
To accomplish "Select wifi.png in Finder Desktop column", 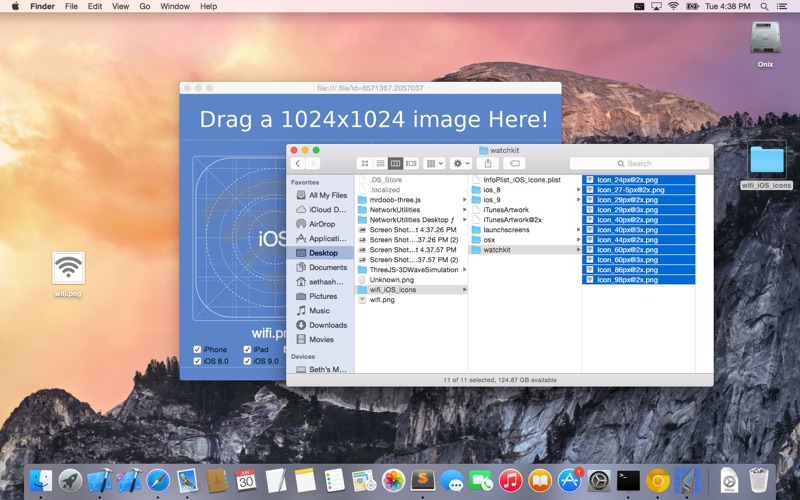I will click(411, 299).
